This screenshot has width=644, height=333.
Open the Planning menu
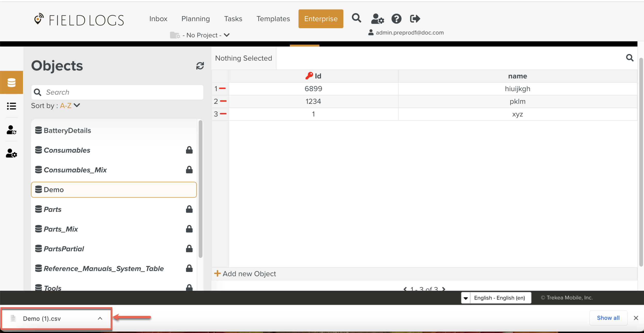pyautogui.click(x=196, y=19)
